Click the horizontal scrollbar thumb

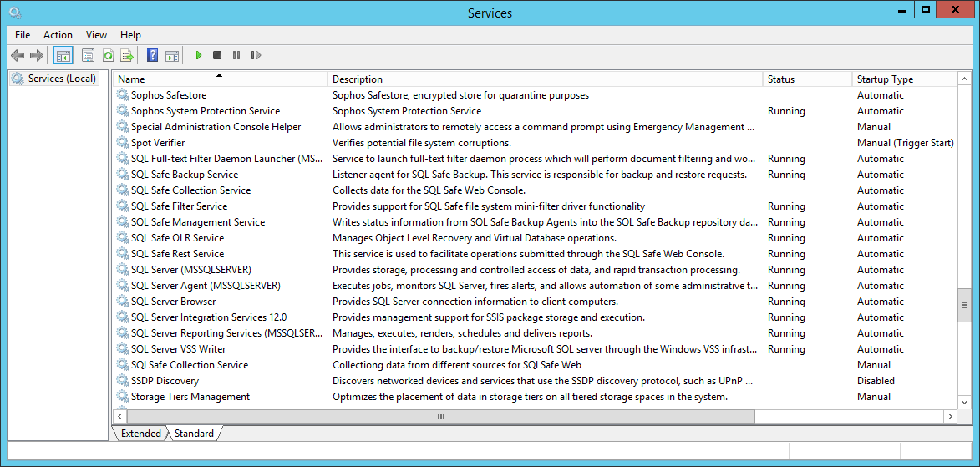point(440,416)
